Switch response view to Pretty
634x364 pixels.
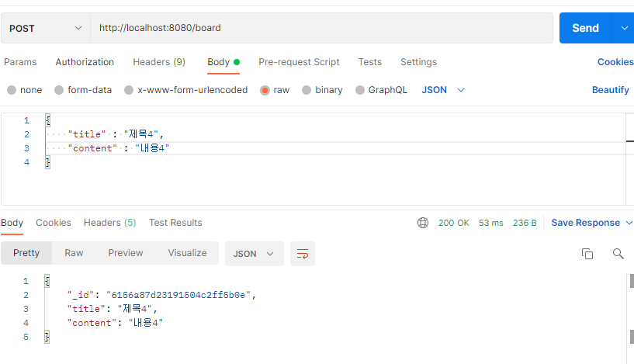click(x=26, y=253)
